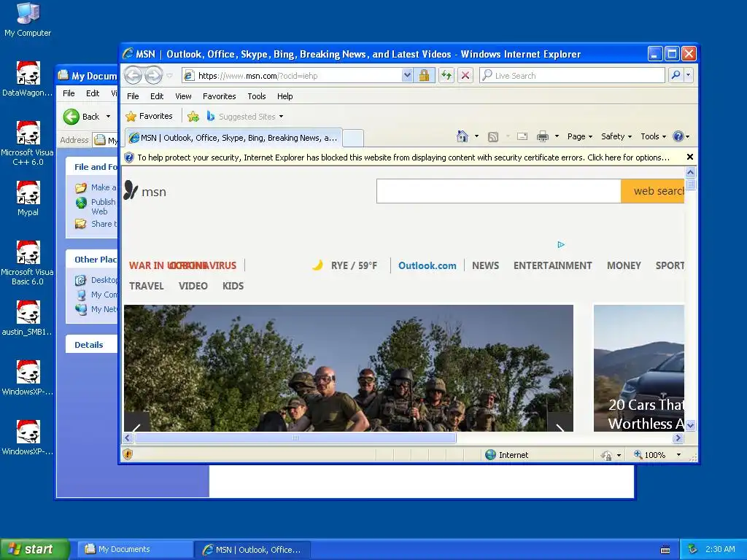The width and height of the screenshot is (747, 560).
Task: Open the TRAVEL section link
Action: (x=146, y=286)
